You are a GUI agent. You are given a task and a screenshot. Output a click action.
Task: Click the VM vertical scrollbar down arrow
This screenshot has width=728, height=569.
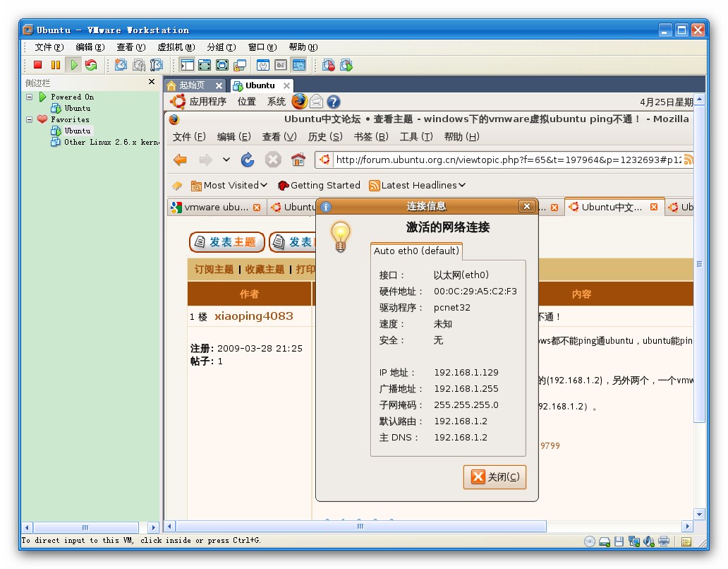[699, 514]
